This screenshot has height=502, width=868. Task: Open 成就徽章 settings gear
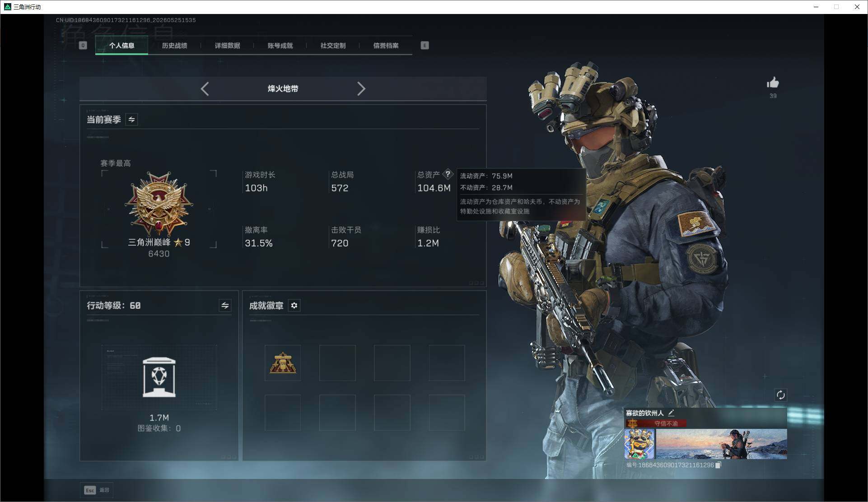(294, 306)
